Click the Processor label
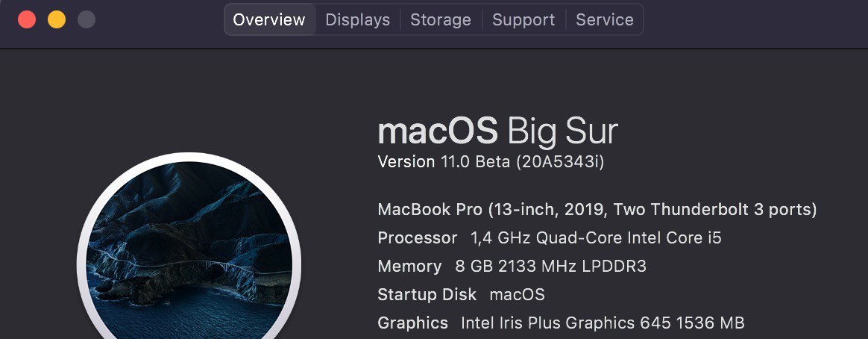The image size is (868, 339). 418,238
